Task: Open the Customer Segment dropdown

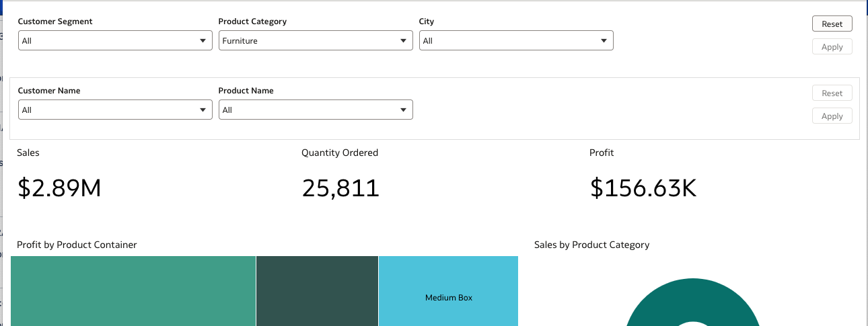Action: (x=115, y=40)
